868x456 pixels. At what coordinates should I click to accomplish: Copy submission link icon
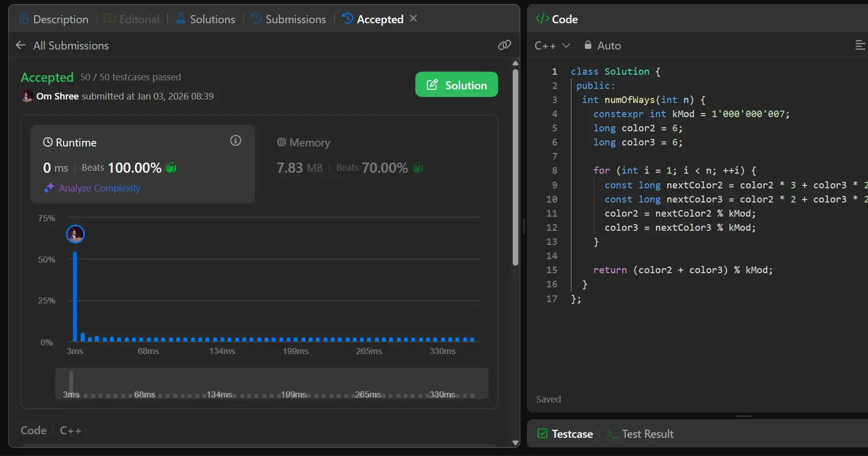point(504,45)
